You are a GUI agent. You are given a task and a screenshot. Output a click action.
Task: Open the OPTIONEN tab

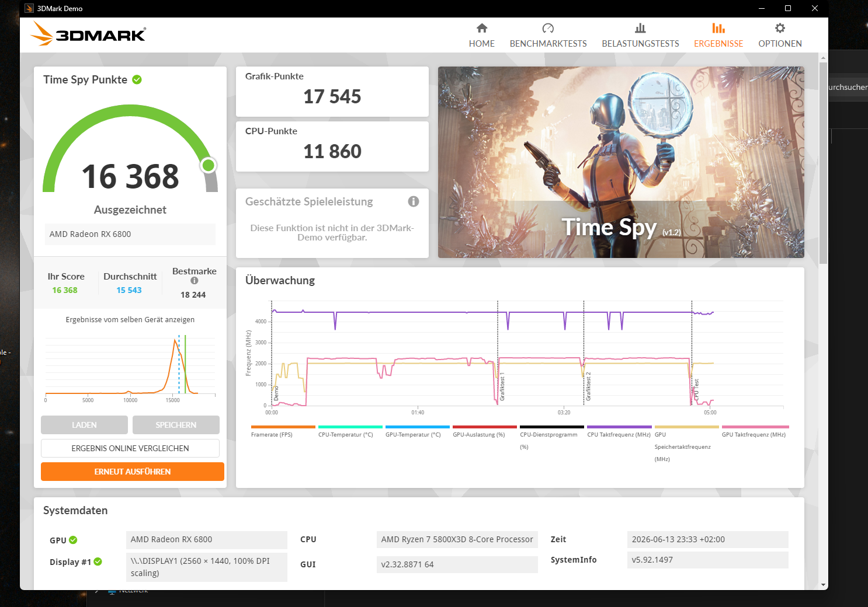pyautogui.click(x=780, y=36)
